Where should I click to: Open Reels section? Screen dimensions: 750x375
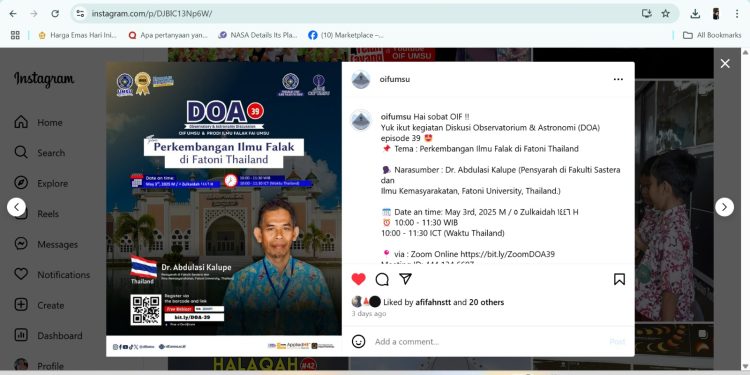37,214
